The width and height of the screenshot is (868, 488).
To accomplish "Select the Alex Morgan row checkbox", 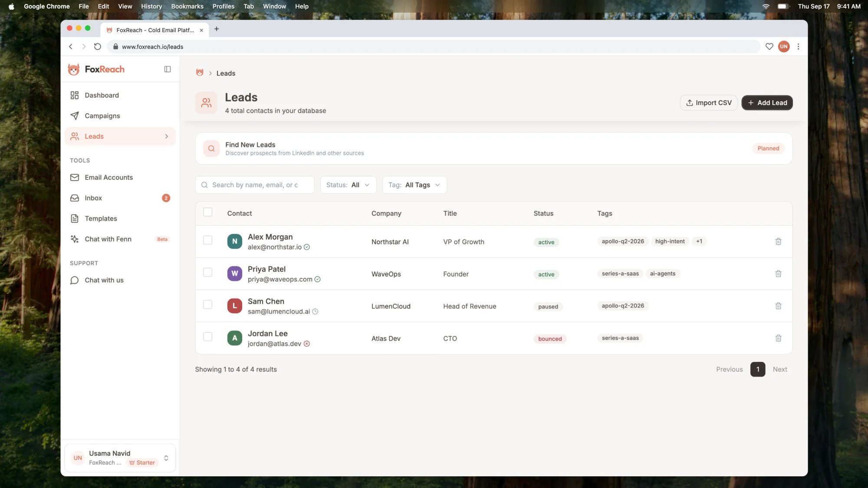I will point(208,240).
